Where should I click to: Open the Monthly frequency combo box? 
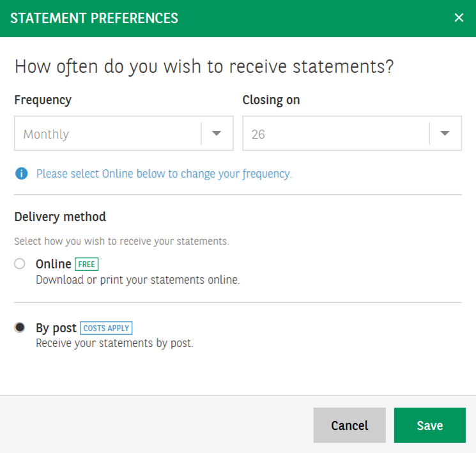[109, 134]
